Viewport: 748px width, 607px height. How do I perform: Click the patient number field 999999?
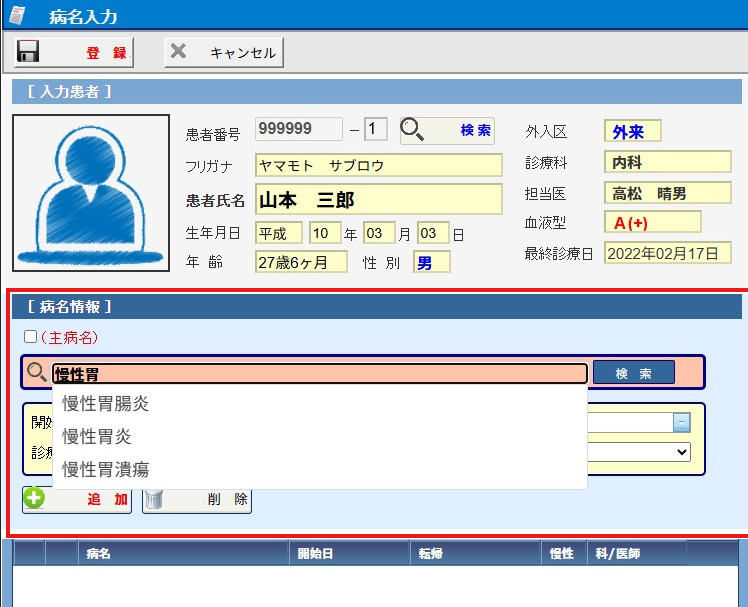click(x=298, y=129)
